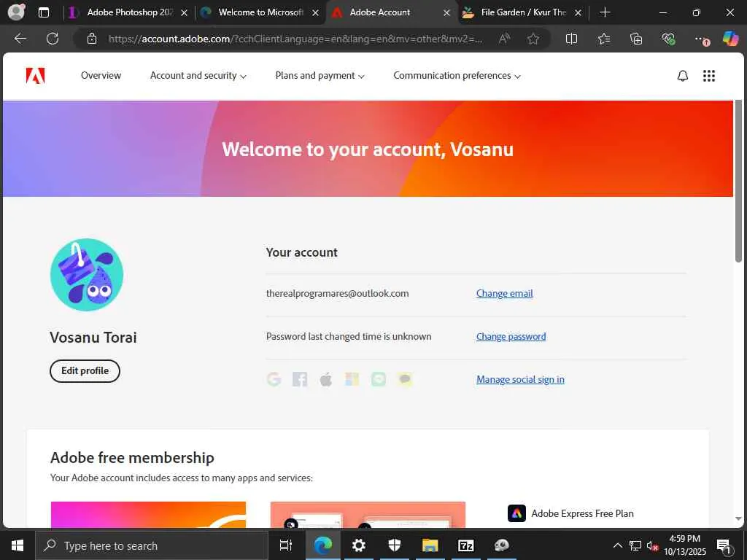This screenshot has height=560, width=747.
Task: Open the Action Center notifications icon
Action: coord(724,545)
